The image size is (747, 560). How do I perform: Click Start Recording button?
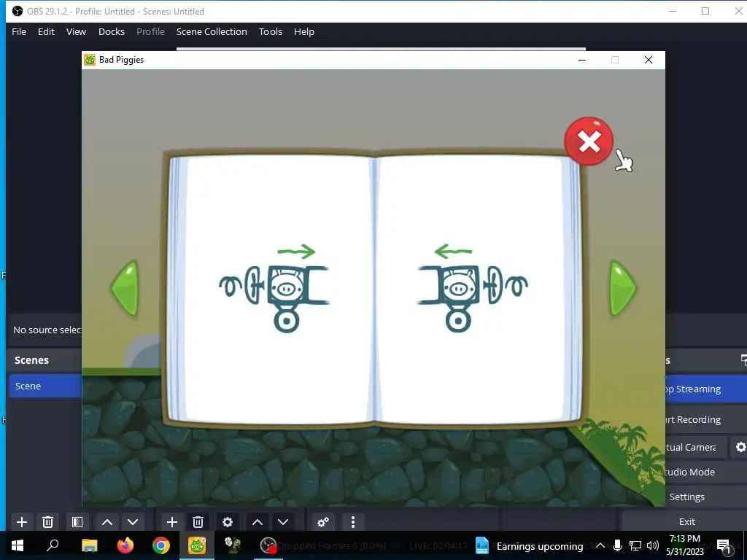click(x=706, y=419)
